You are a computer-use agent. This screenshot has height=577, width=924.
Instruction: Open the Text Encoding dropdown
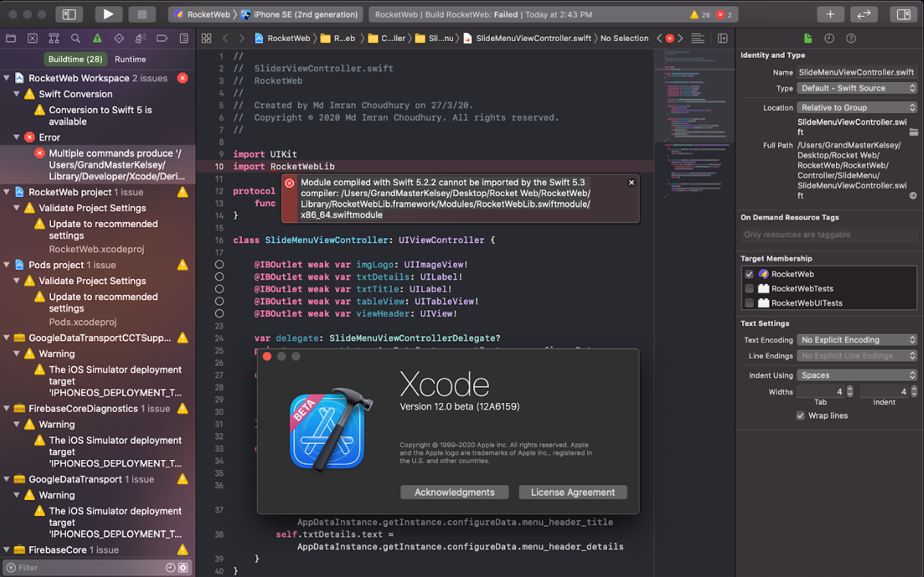[857, 339]
